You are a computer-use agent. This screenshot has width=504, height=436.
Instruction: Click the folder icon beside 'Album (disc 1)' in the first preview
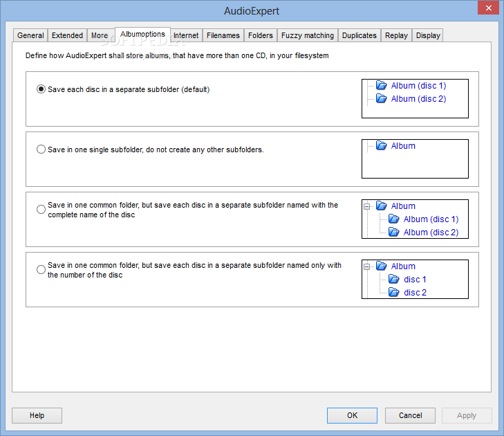click(381, 85)
